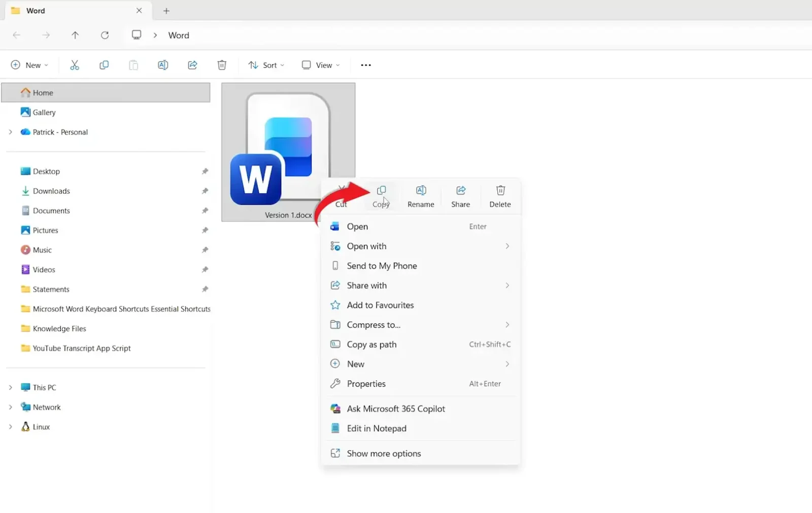
Task: Select Add to Favourites
Action: pos(421,305)
